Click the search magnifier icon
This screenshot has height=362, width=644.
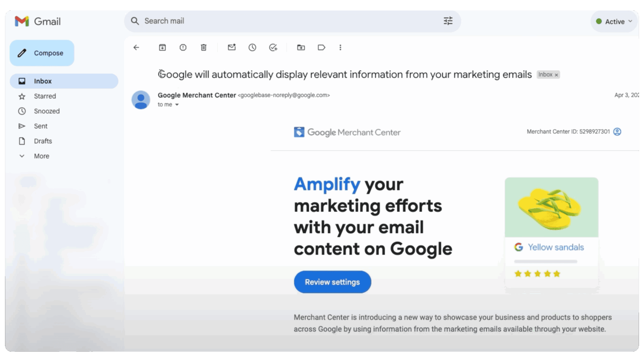135,21
